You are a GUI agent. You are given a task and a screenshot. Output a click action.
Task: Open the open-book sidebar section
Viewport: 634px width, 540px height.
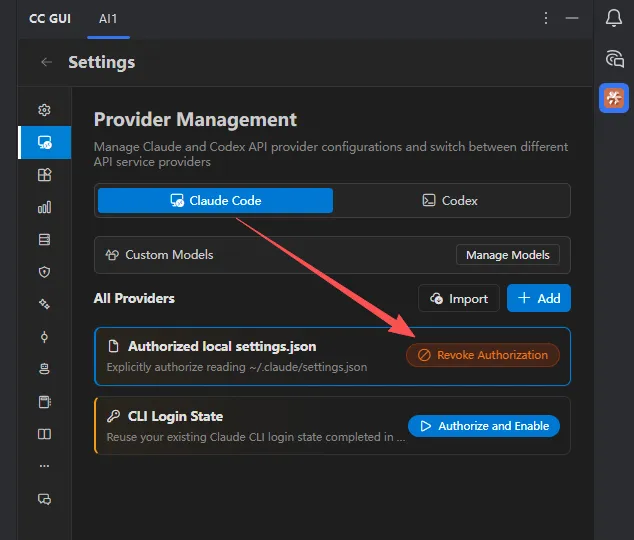(x=44, y=434)
